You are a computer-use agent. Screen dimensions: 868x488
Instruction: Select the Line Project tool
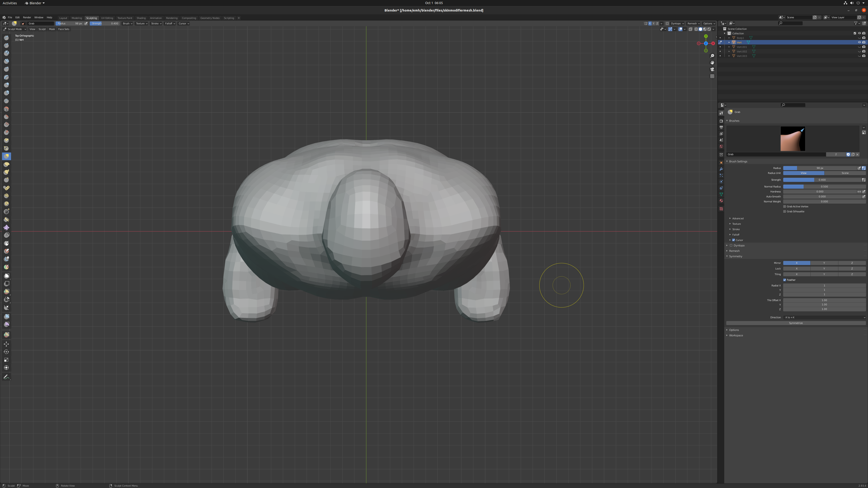tap(6, 308)
